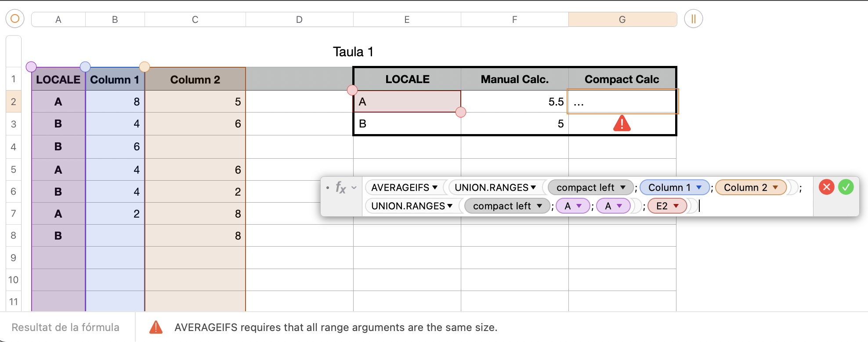Open the Column 2 reference token dropdown

pyautogui.click(x=775, y=188)
